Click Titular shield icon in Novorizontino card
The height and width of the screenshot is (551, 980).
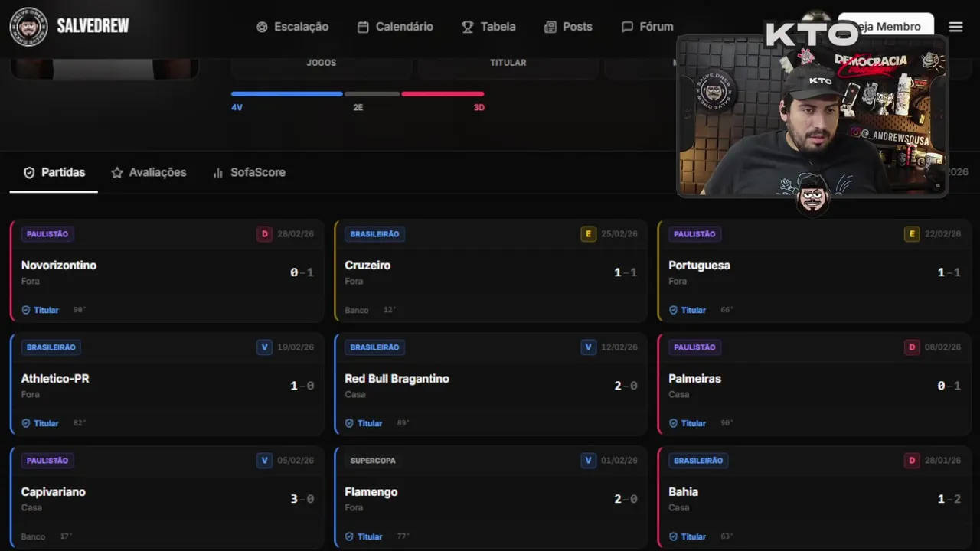[x=26, y=310]
